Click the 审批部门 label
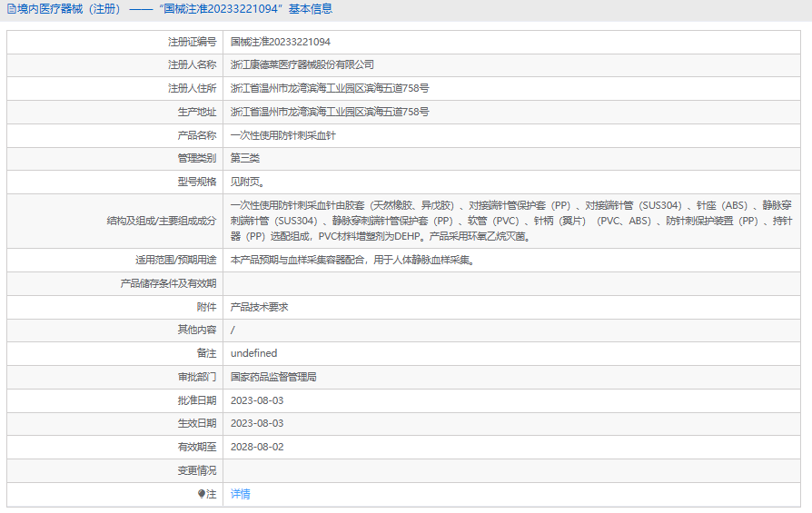The width and height of the screenshot is (812, 513). pyautogui.click(x=197, y=378)
